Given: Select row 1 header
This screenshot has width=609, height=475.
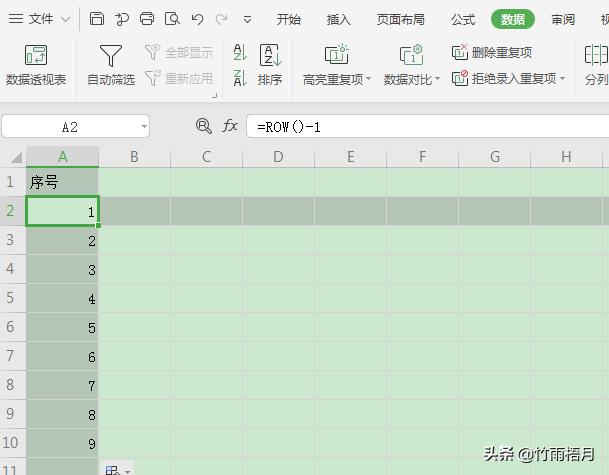Looking at the screenshot, I should 13,182.
